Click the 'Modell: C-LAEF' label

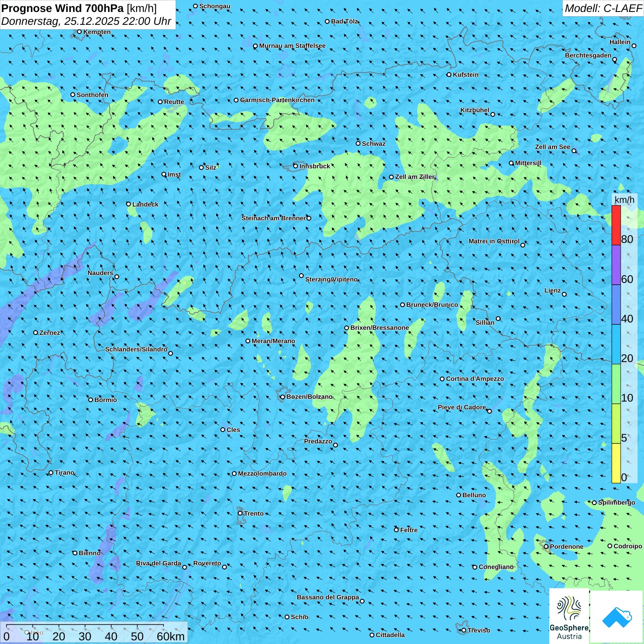pos(603,8)
